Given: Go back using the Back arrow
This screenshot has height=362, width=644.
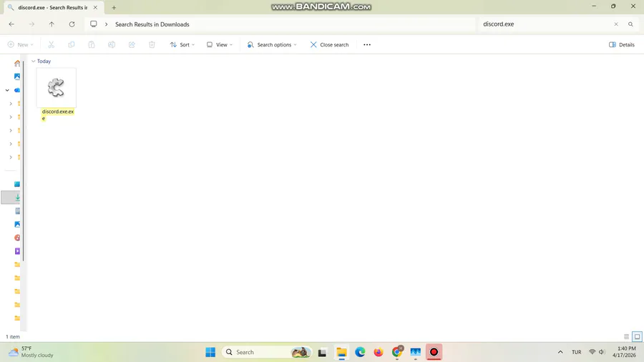Looking at the screenshot, I should pos(11,24).
